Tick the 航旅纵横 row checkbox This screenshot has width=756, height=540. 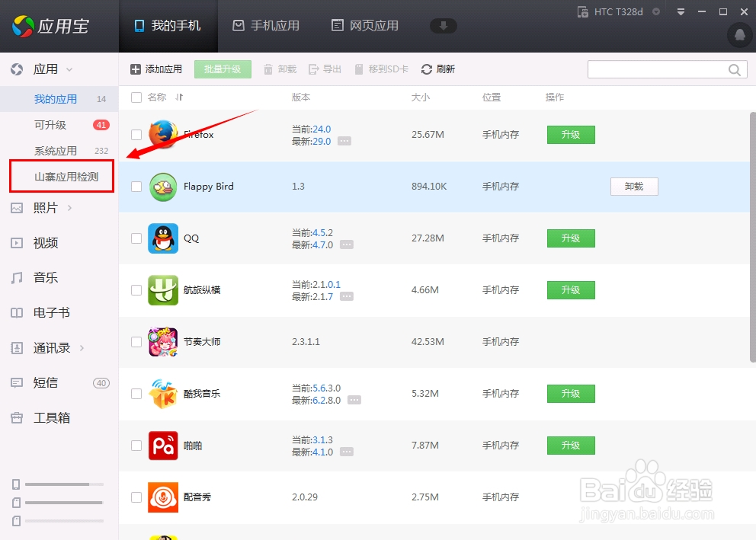coord(136,290)
